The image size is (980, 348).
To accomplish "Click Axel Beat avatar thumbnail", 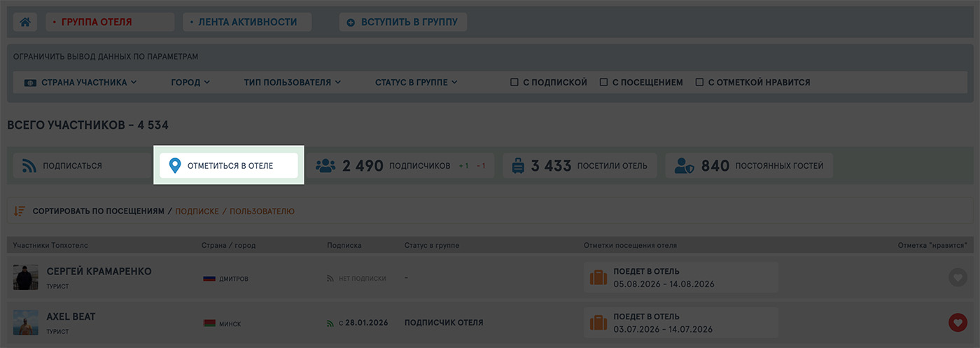I will pyautogui.click(x=26, y=323).
